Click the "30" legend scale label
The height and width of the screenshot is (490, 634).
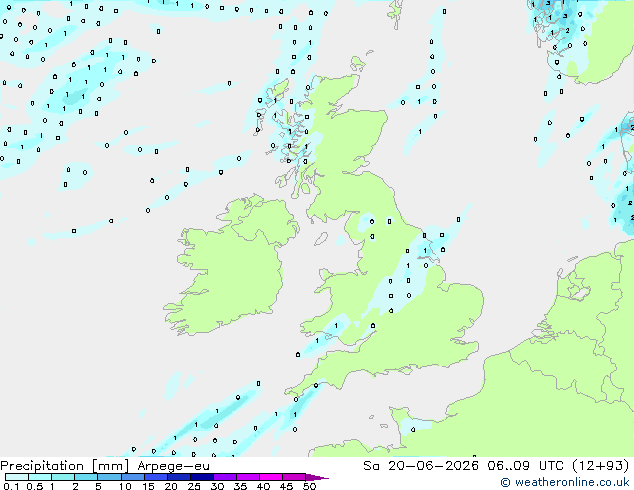tap(218, 486)
